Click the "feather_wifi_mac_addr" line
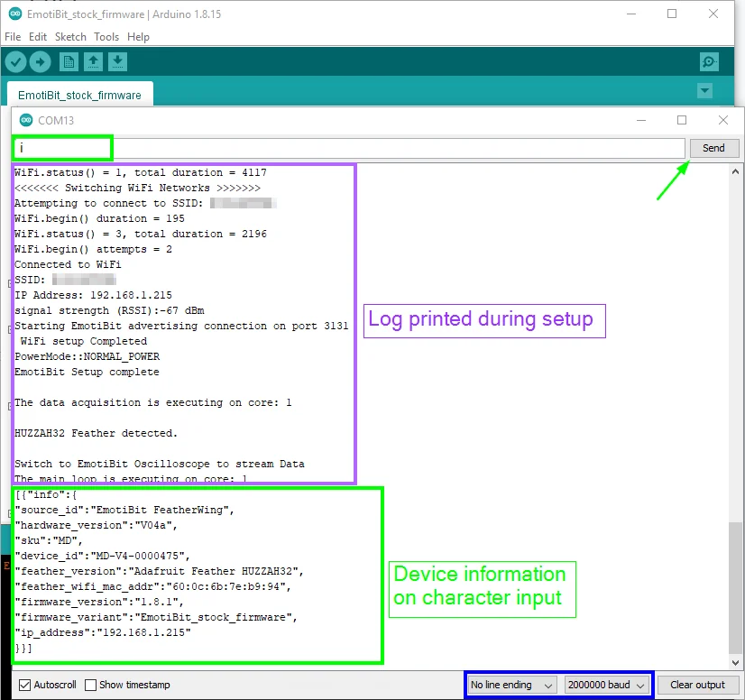Screen dimensions: 745x700 coord(153,586)
